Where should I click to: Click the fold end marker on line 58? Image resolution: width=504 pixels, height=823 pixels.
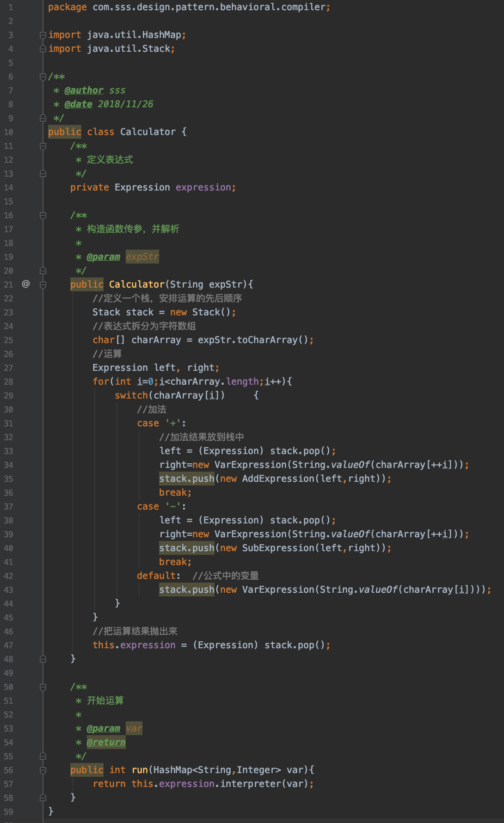[x=43, y=798]
